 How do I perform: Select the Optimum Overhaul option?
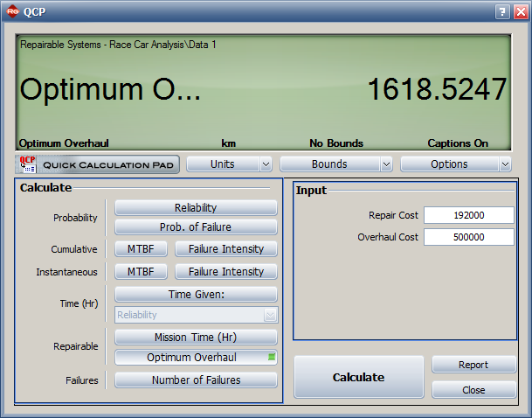pos(196,358)
